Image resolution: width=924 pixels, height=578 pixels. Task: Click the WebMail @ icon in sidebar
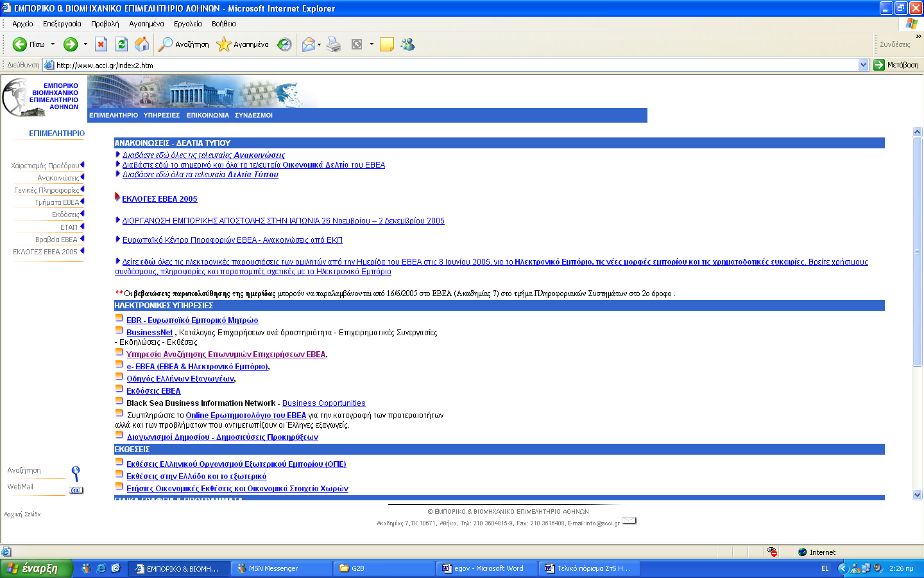(76, 490)
